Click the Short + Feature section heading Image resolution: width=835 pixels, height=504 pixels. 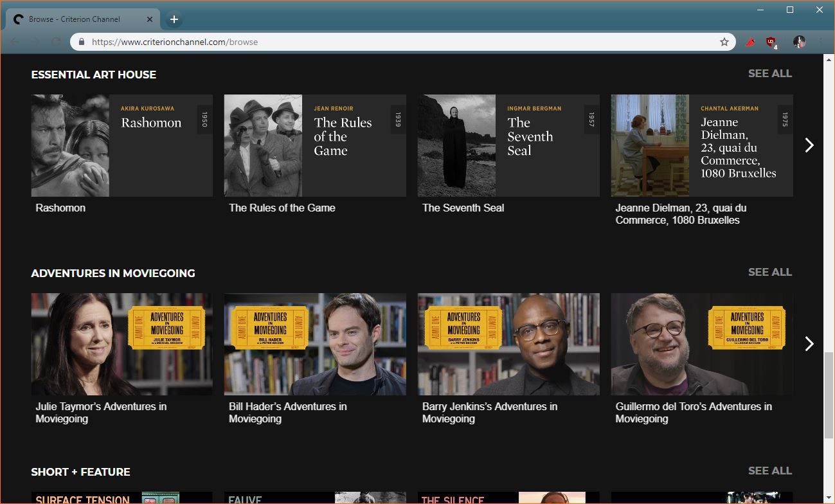coord(81,472)
